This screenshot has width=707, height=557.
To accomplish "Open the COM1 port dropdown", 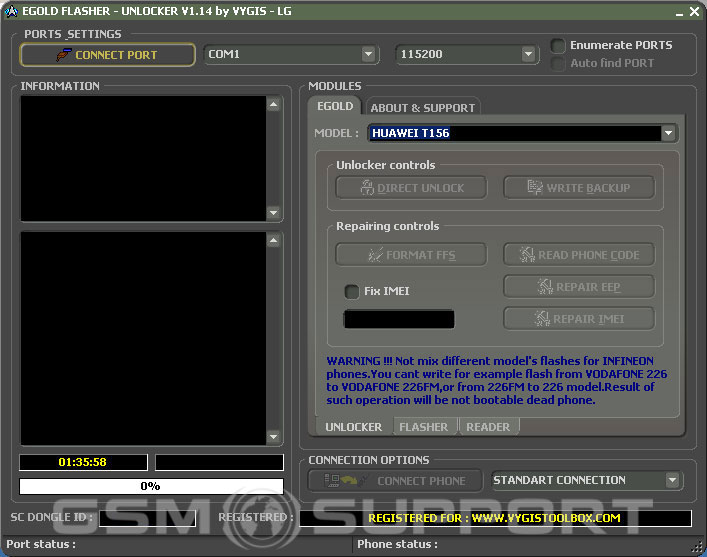I will coord(368,54).
